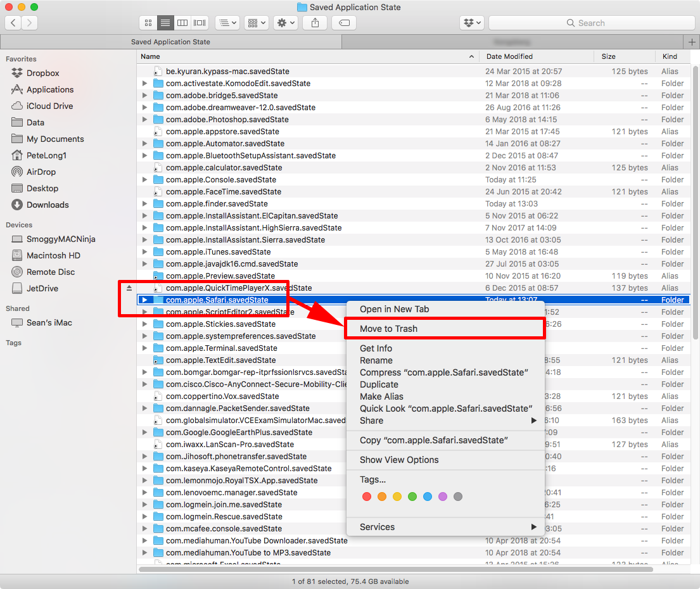The image size is (700, 589).
Task: Open the group-by grid dropdown
Action: point(257,23)
